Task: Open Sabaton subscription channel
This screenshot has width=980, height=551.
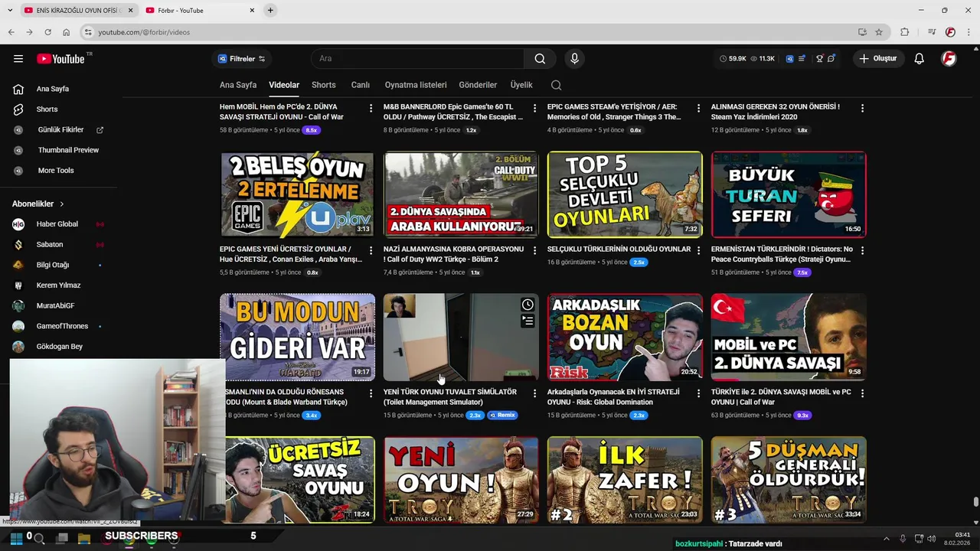Action: pyautogui.click(x=50, y=245)
